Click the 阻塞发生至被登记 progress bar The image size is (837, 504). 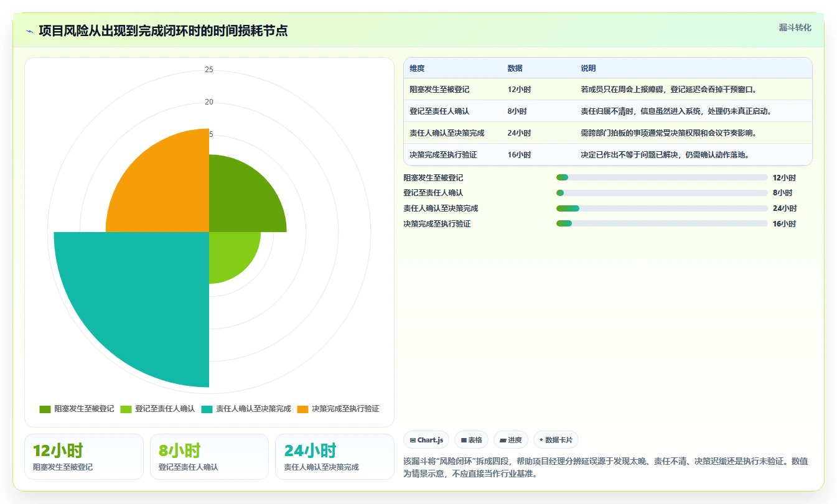click(x=662, y=177)
